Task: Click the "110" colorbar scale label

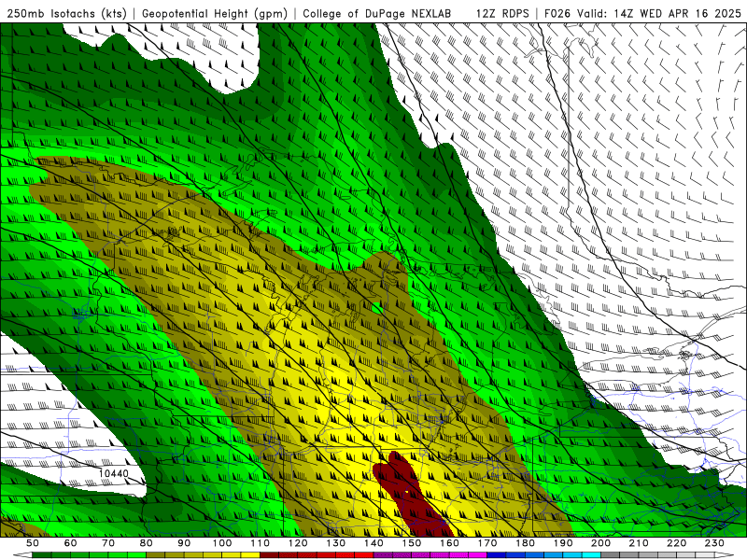Action: pyautogui.click(x=261, y=543)
